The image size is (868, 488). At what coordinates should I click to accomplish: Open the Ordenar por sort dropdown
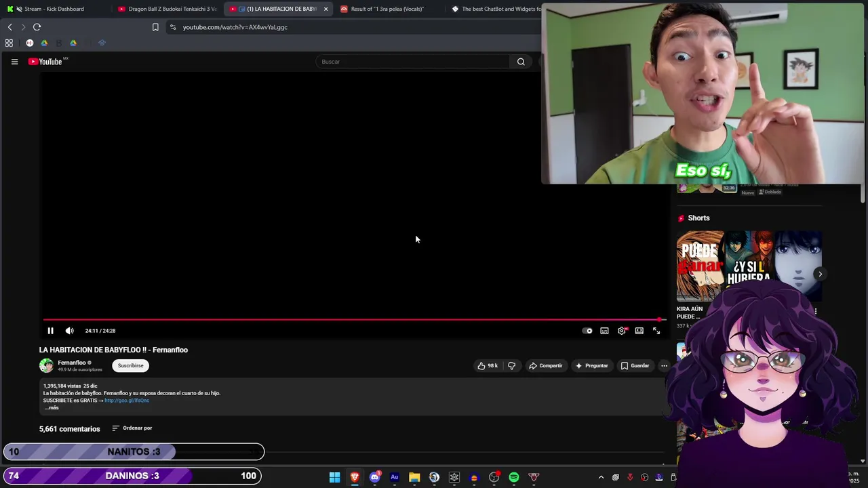132,428
